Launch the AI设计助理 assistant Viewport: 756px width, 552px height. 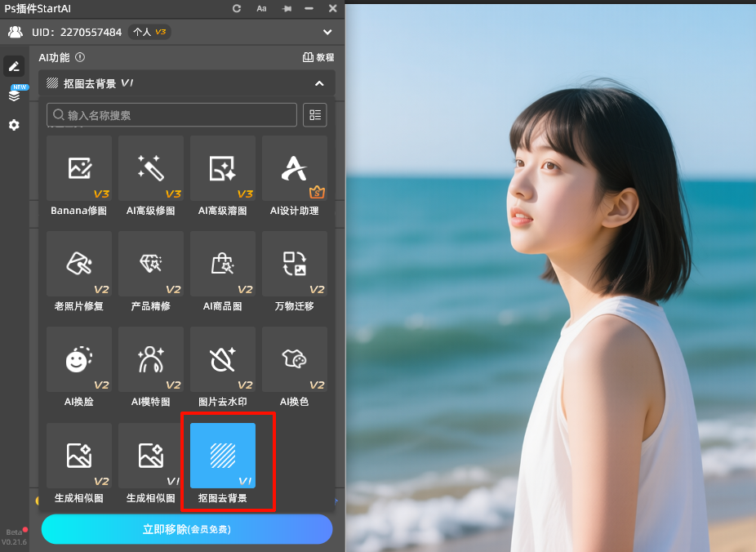pos(295,169)
